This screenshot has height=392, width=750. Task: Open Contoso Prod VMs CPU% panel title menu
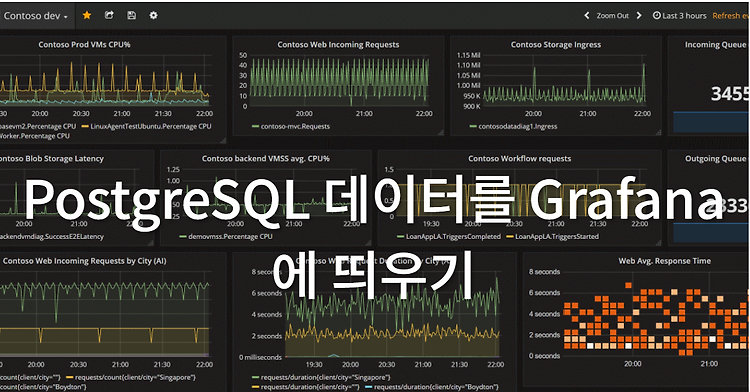pyautogui.click(x=84, y=44)
